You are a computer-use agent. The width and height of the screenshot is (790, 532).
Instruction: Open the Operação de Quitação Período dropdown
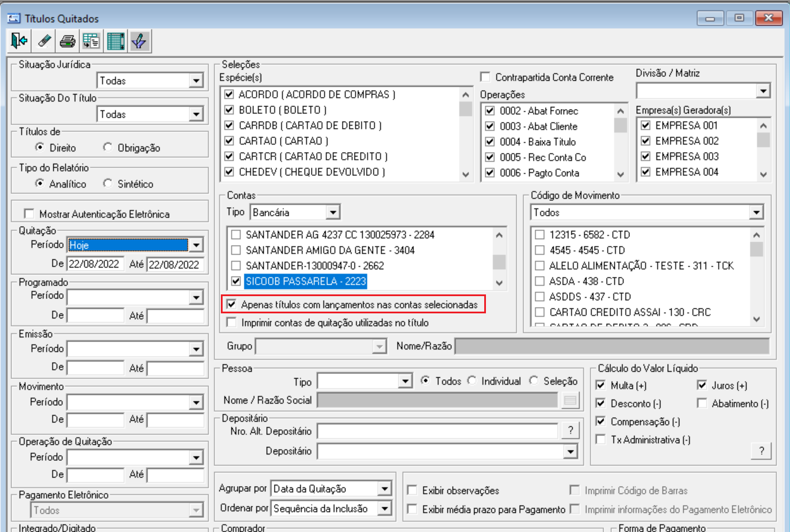pyautogui.click(x=196, y=457)
